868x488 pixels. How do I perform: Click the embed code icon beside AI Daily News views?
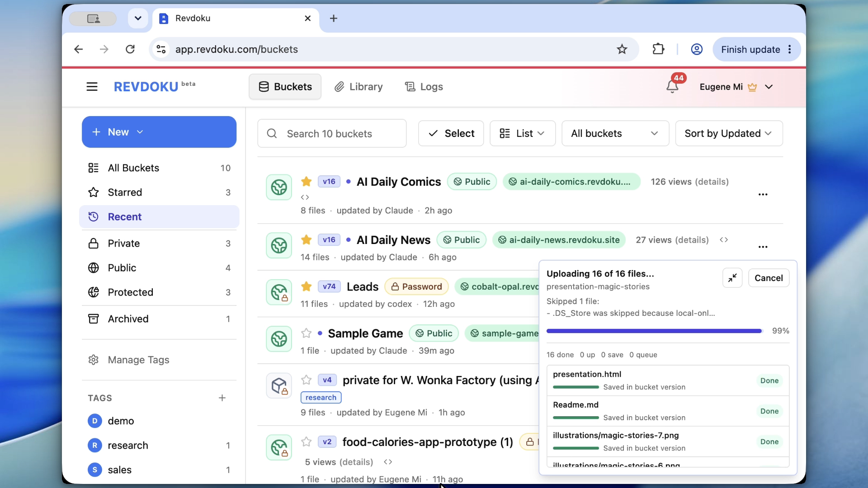click(724, 240)
